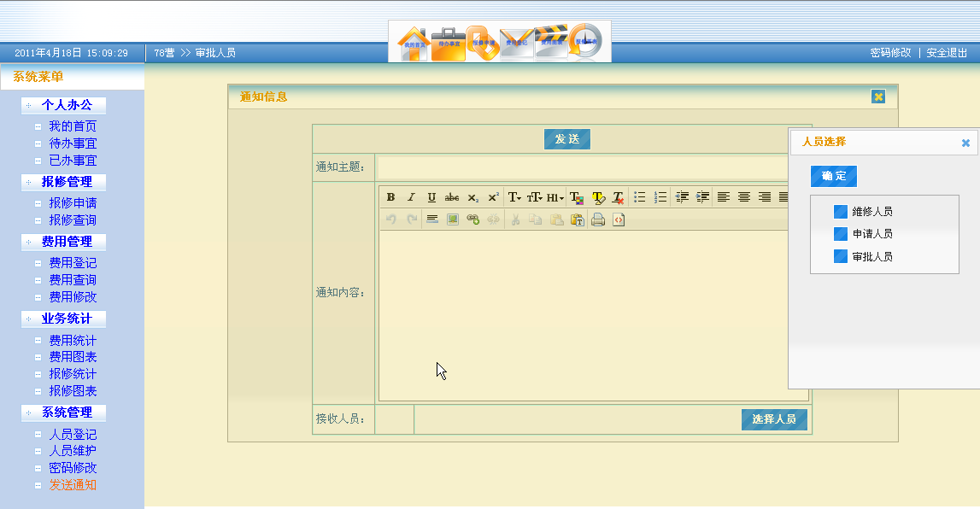
Task: Open the font size dropdown
Action: 534,197
